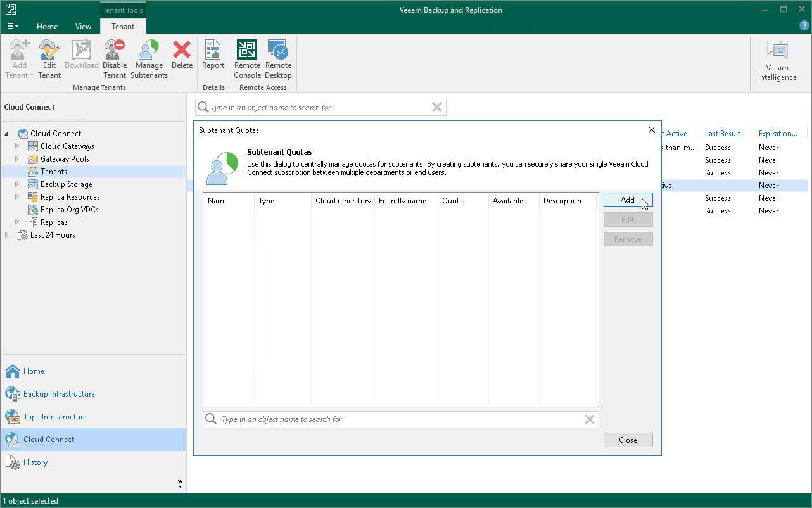Image resolution: width=812 pixels, height=508 pixels.
Task: Switch to the View ribbon tab
Action: click(x=83, y=27)
